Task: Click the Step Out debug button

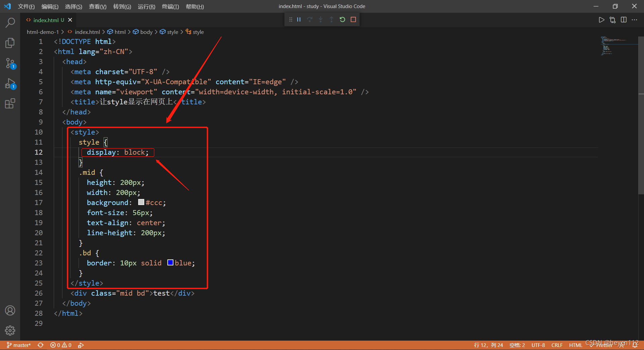Action: point(331,19)
